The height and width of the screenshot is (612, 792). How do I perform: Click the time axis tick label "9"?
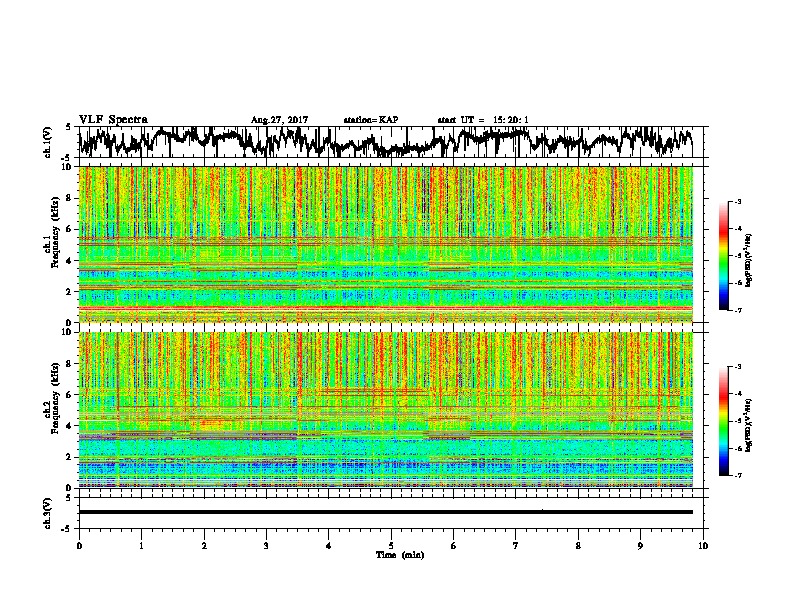pyautogui.click(x=640, y=546)
